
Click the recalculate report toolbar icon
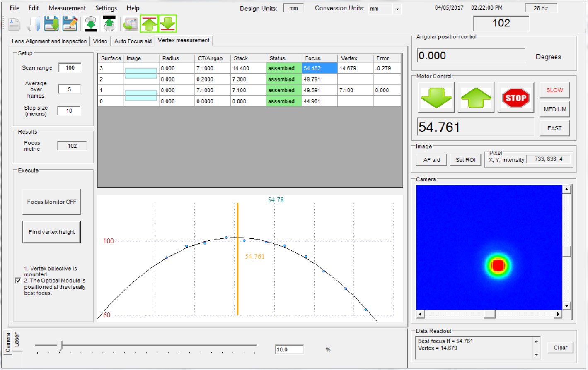[130, 24]
